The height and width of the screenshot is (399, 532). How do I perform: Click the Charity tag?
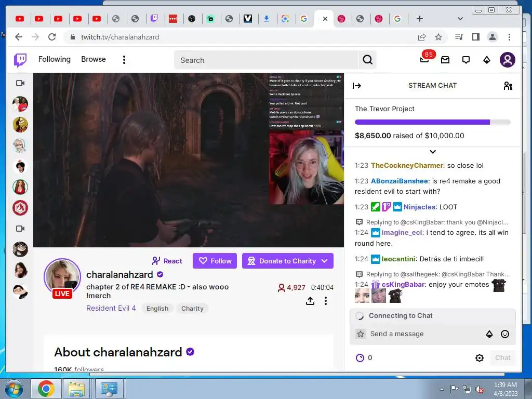(192, 309)
